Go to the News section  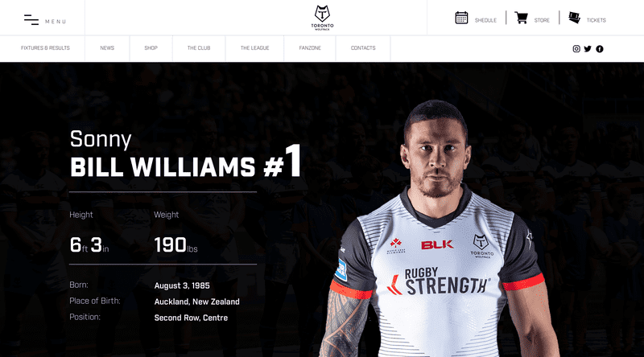(x=107, y=48)
